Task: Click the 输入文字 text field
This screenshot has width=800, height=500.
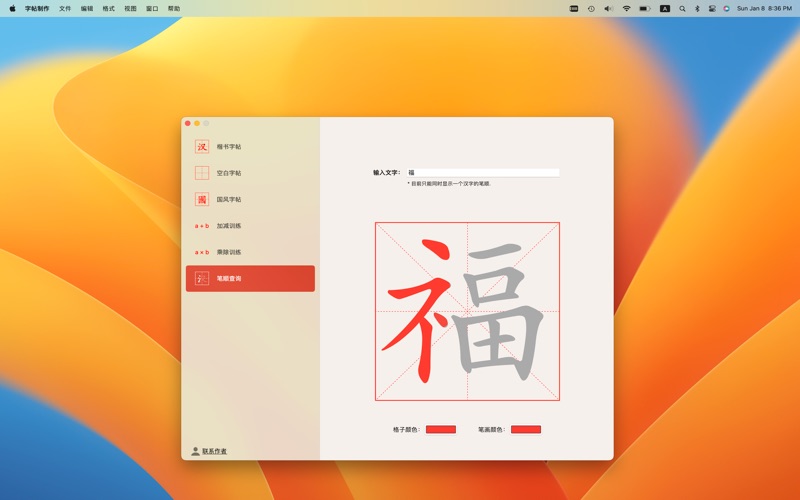Action: pos(483,172)
